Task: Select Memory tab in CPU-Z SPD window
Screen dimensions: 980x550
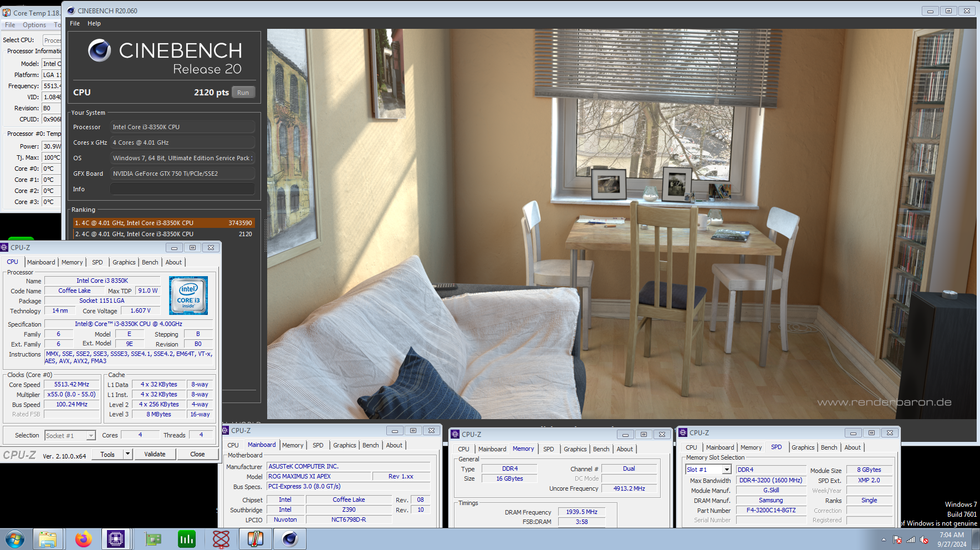Action: pyautogui.click(x=751, y=447)
